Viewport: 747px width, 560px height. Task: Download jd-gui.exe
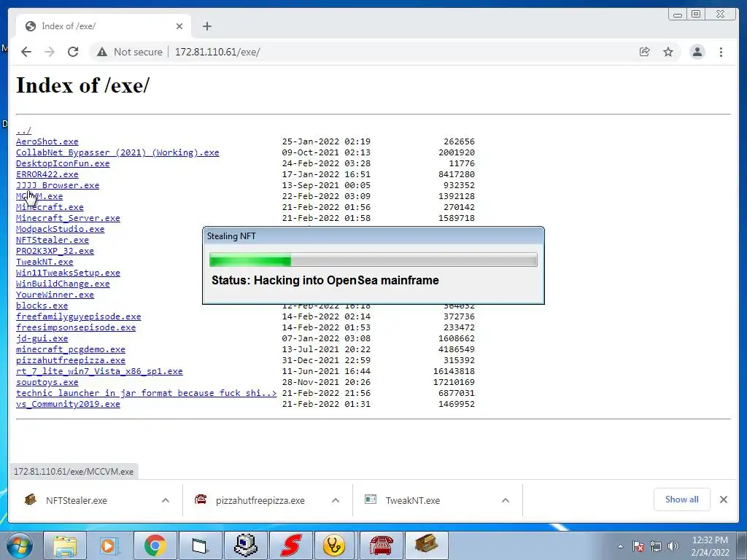(x=42, y=338)
